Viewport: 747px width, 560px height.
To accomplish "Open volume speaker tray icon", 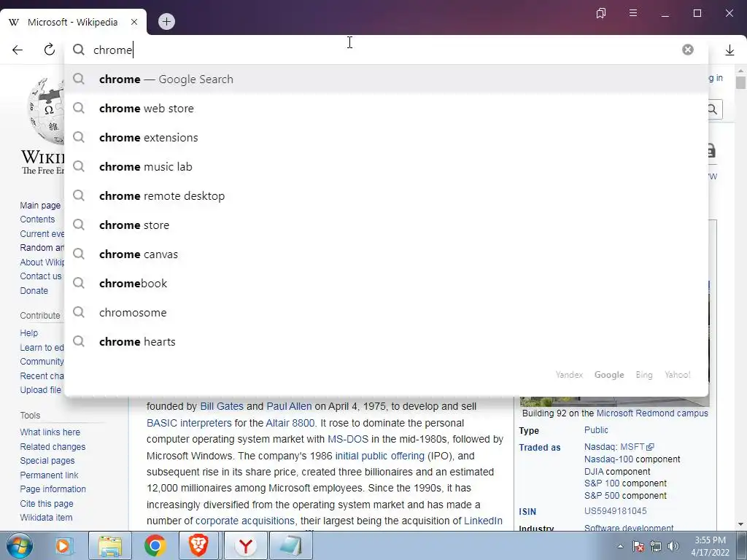I will point(673,546).
